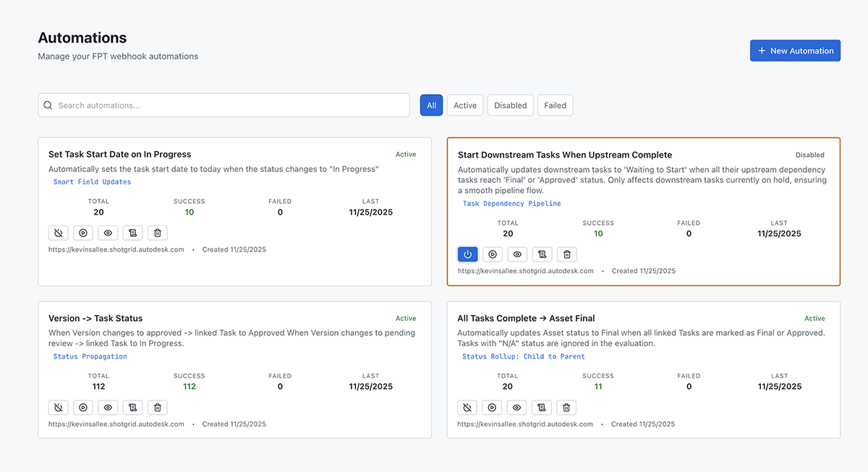The image size is (868, 472).
Task: Disable the Version -> Task Status automation
Action: (x=59, y=408)
